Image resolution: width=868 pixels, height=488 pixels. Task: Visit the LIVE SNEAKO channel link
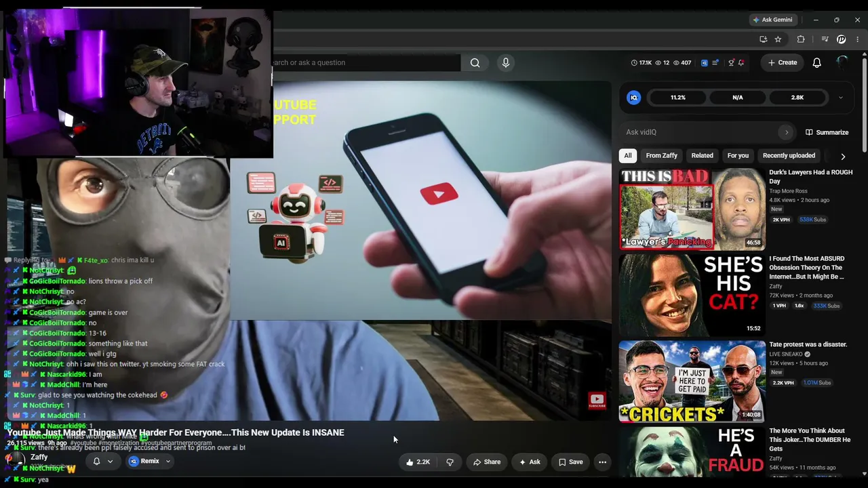[x=785, y=354]
